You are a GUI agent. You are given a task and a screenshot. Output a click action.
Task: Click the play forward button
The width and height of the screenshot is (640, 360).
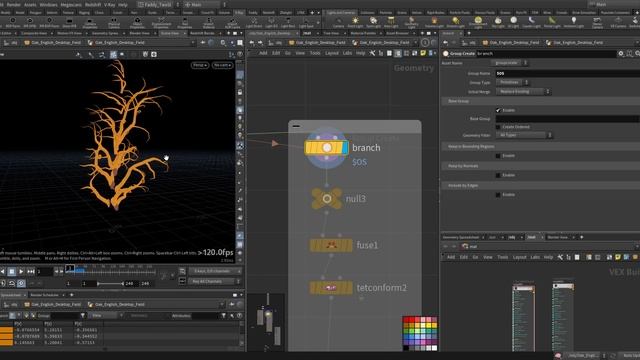click(x=21, y=271)
